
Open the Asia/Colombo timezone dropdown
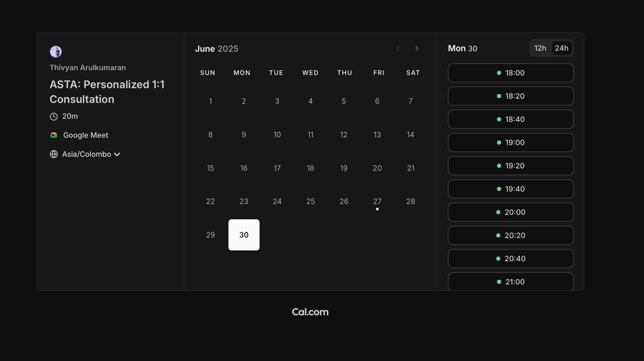pyautogui.click(x=87, y=154)
